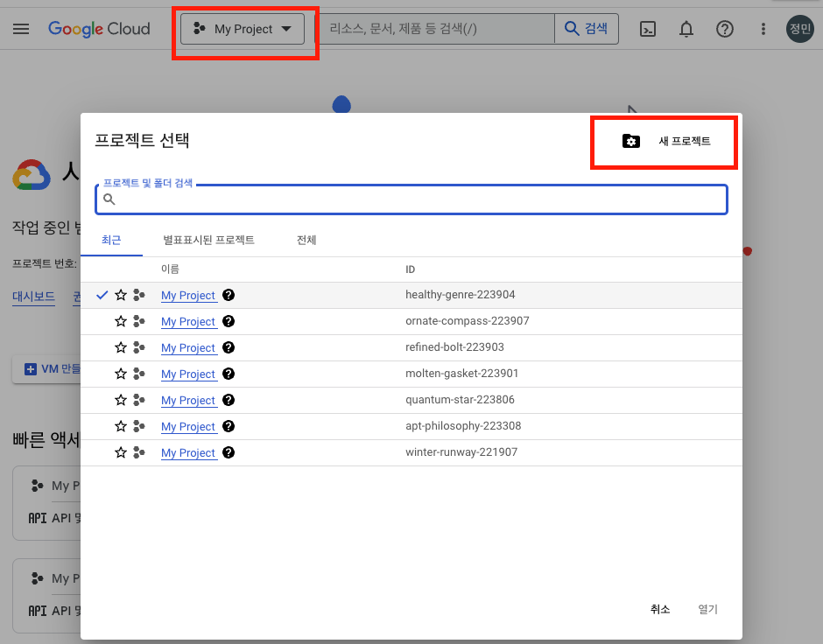This screenshot has width=823, height=644.
Task: Click help icon in healthy-genre-223904 row
Action: coord(229,295)
